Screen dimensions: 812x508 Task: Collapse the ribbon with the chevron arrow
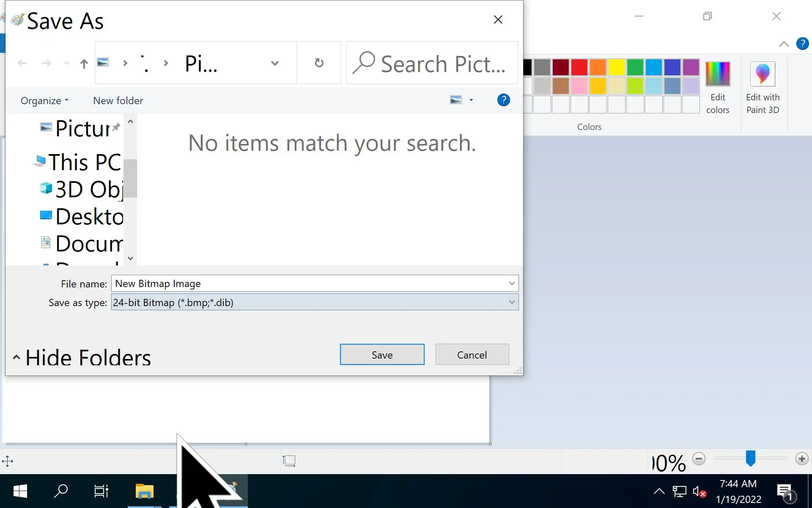pos(784,44)
